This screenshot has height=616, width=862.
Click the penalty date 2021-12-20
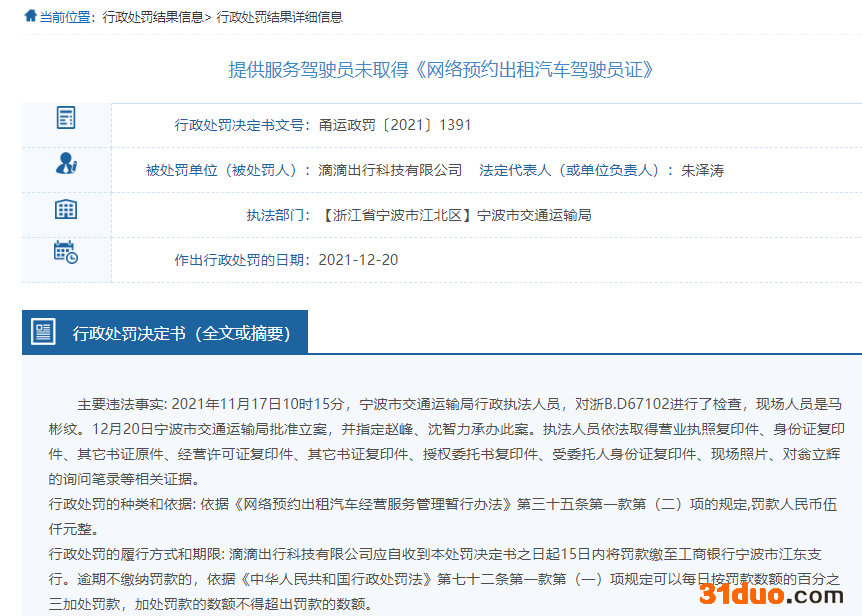358,260
